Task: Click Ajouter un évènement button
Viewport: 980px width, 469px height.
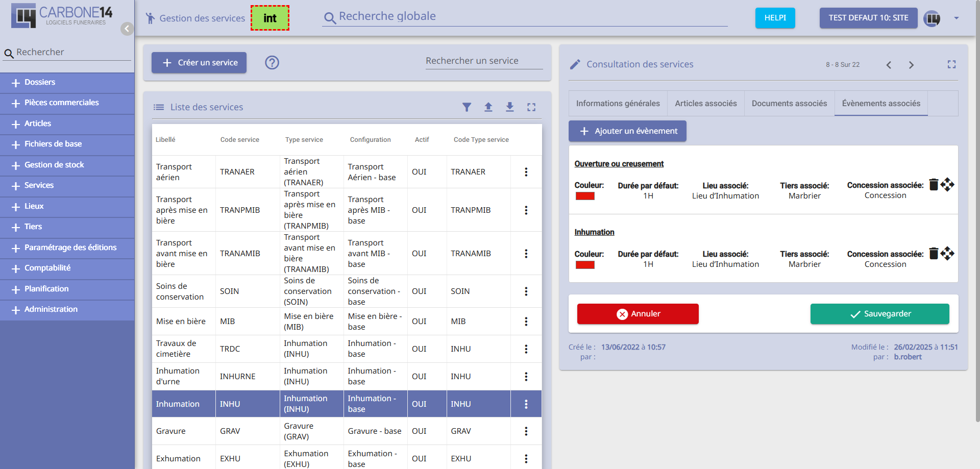Action: pyautogui.click(x=627, y=131)
